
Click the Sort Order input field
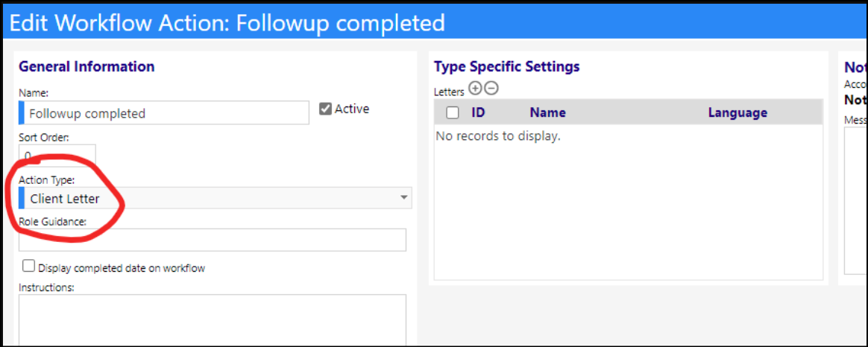pyautogui.click(x=57, y=154)
